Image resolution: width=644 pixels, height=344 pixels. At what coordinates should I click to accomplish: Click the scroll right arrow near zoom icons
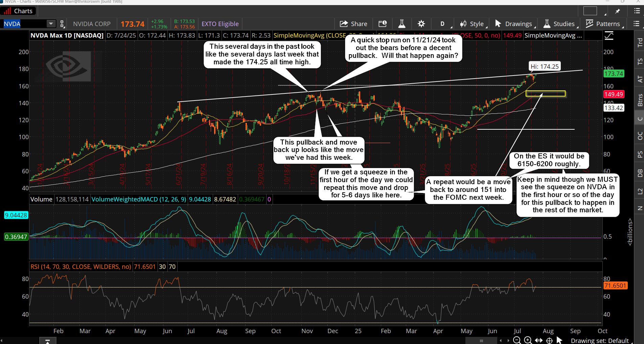508,341
